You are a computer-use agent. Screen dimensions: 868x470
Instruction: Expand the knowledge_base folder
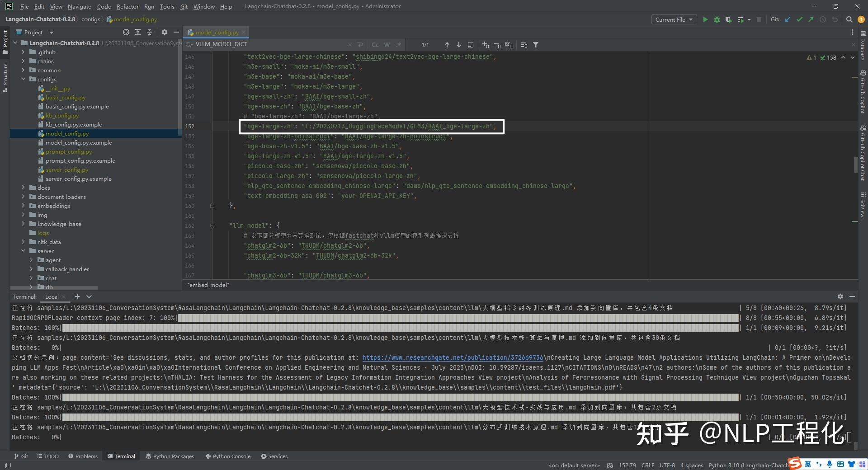click(23, 224)
